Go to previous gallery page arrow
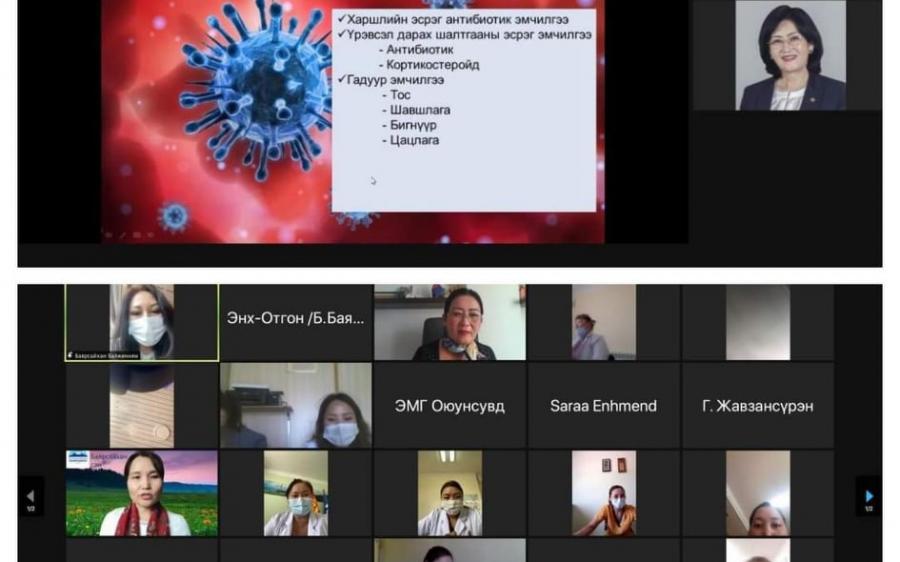 pos(30,496)
